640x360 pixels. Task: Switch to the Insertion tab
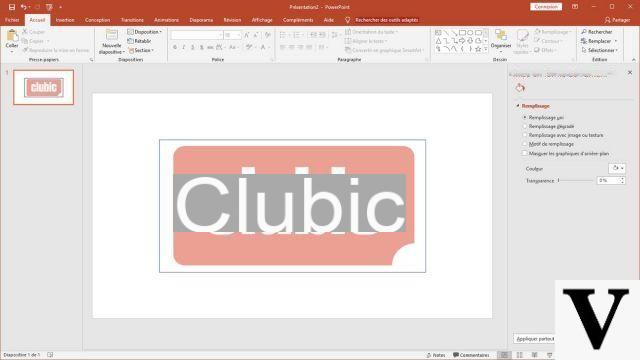tap(65, 20)
